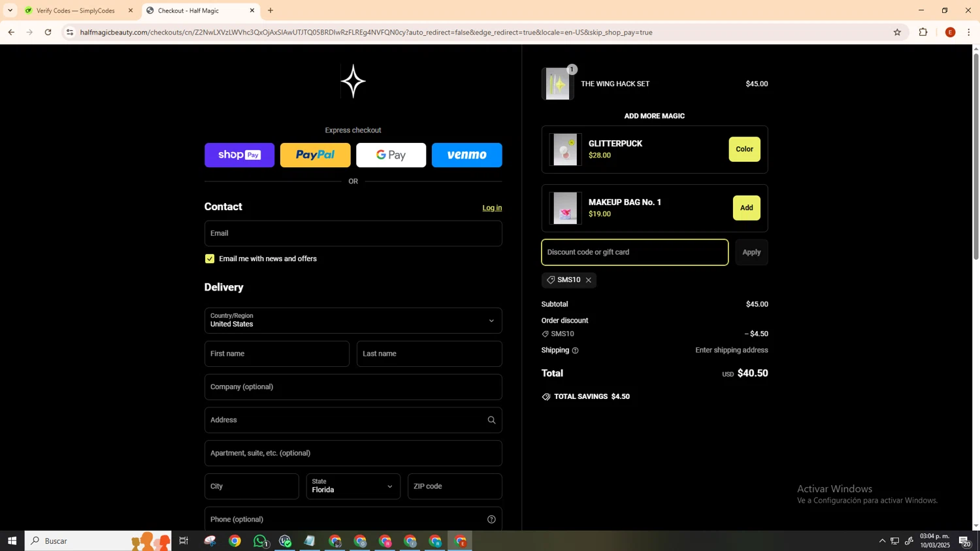This screenshot has width=980, height=551.
Task: Open the Notepad taskbar icon
Action: pyautogui.click(x=310, y=541)
